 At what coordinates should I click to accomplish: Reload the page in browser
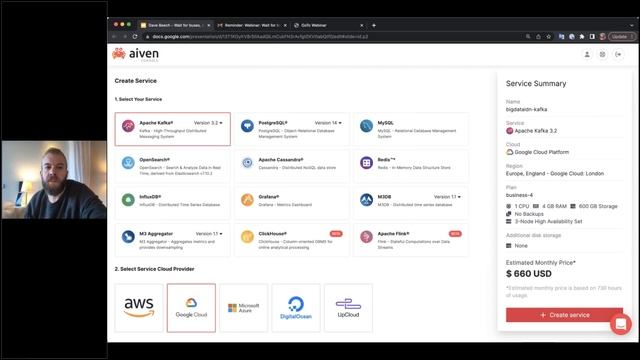[135, 37]
